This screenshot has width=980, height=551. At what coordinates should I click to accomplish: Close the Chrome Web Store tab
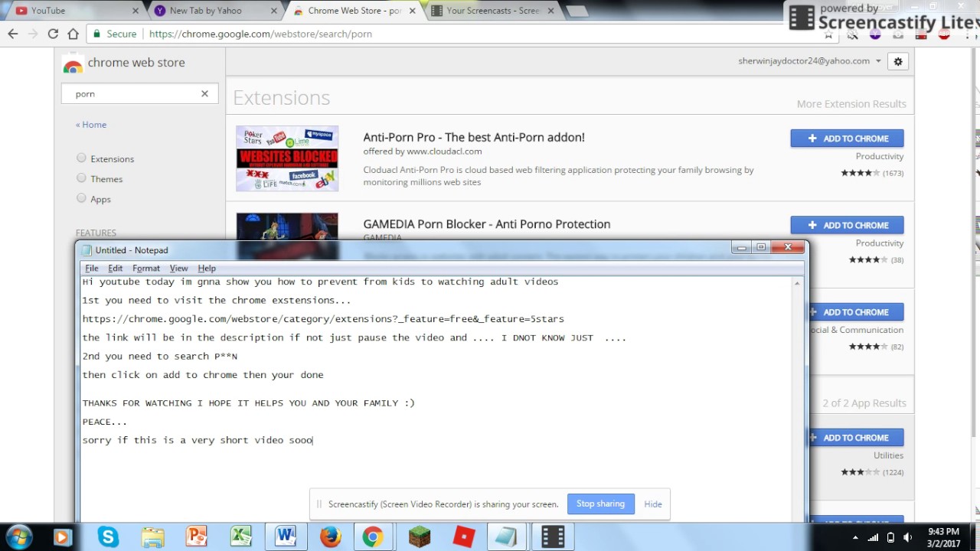tap(412, 11)
